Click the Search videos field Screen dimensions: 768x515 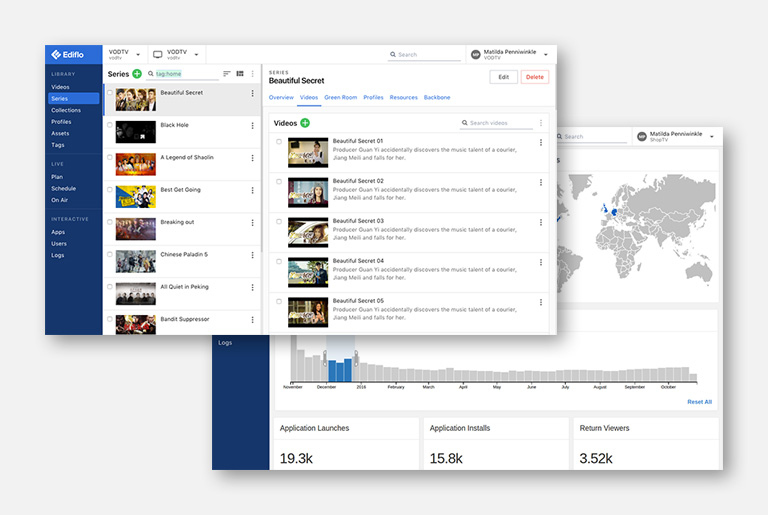496,123
